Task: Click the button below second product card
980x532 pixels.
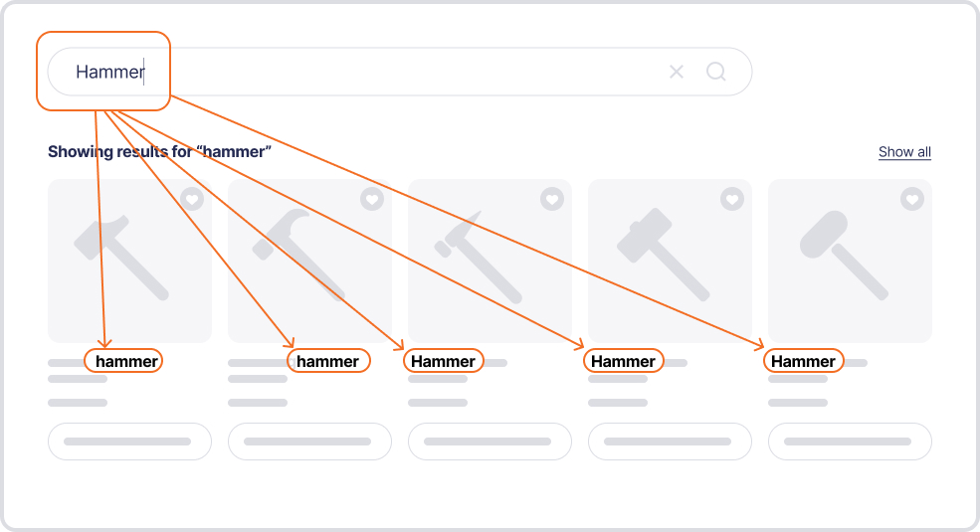Action: coord(310,442)
